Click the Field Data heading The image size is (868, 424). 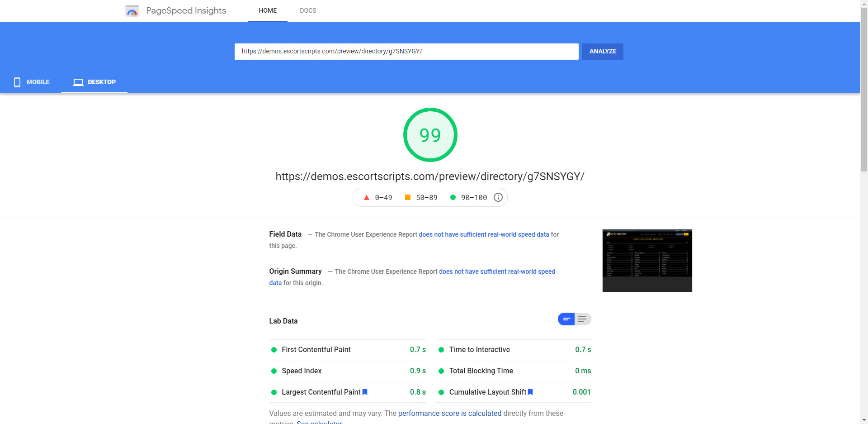click(x=285, y=234)
